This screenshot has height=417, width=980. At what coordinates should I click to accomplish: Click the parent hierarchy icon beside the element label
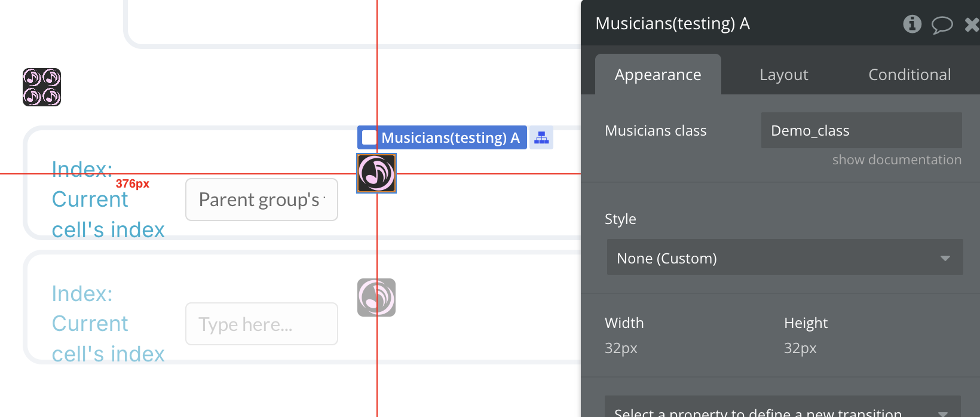(541, 138)
